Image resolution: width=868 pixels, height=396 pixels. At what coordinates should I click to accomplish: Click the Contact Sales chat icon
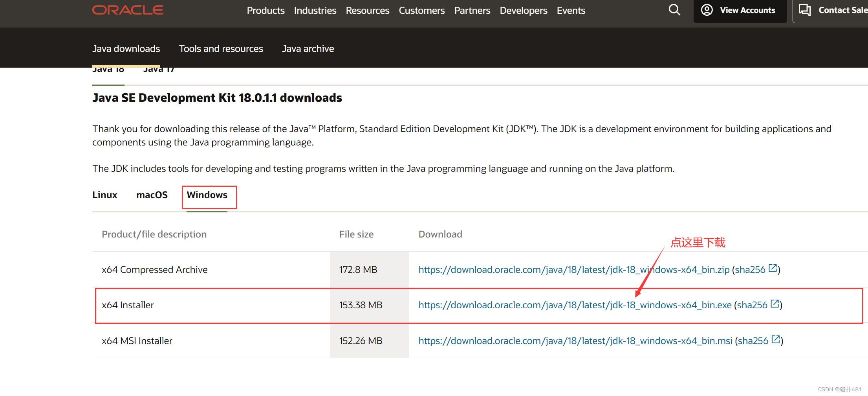[805, 10]
